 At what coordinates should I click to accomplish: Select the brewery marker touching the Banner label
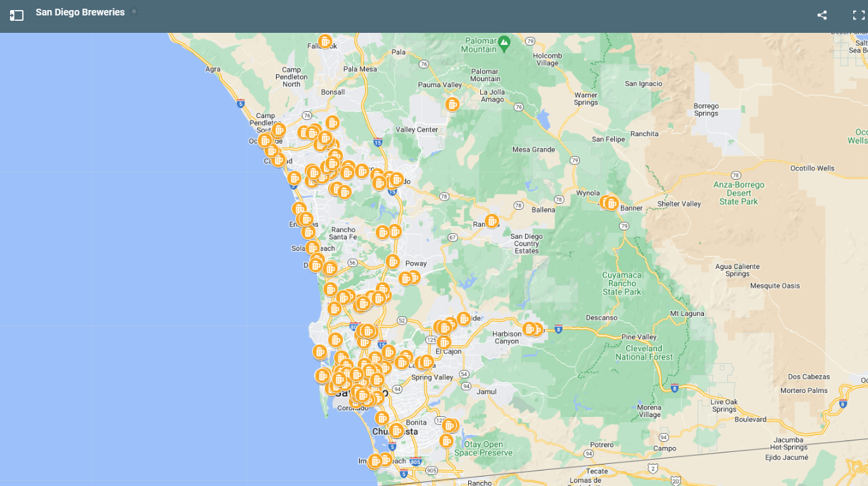click(611, 203)
